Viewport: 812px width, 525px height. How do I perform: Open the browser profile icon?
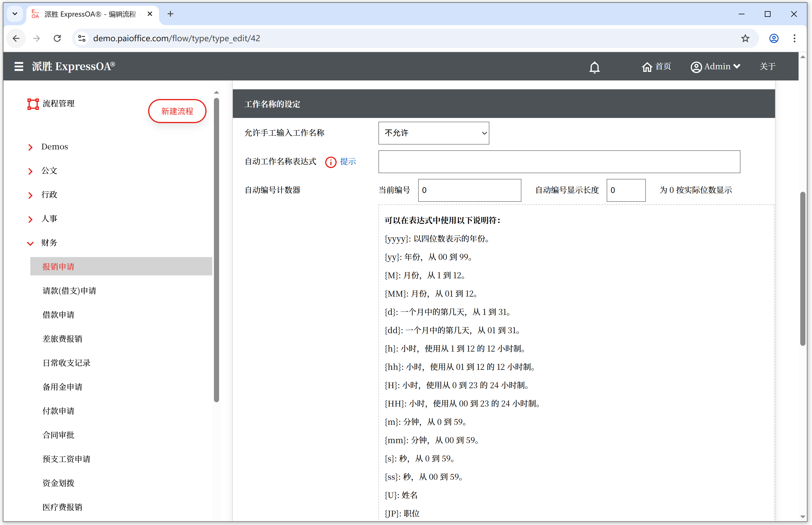tap(773, 38)
